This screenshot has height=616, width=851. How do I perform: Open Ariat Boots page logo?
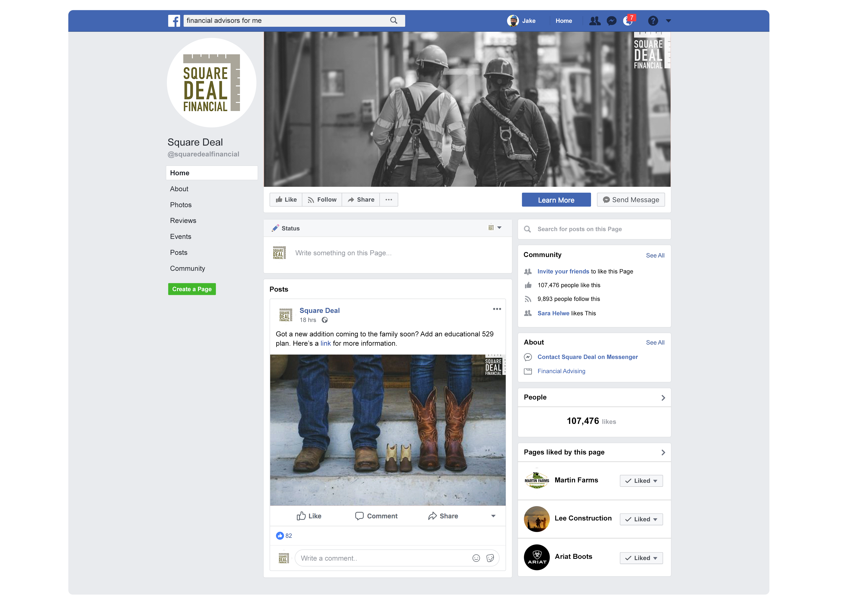click(537, 558)
